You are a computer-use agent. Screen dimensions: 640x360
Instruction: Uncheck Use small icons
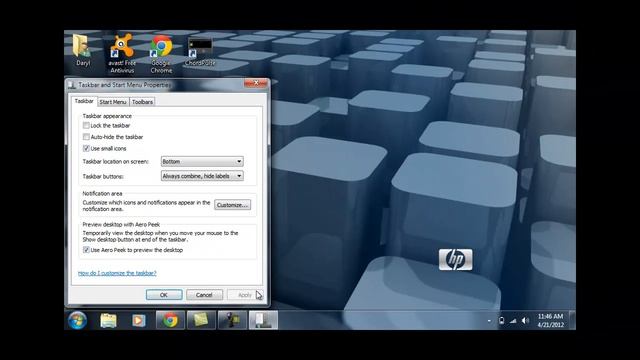(x=86, y=148)
